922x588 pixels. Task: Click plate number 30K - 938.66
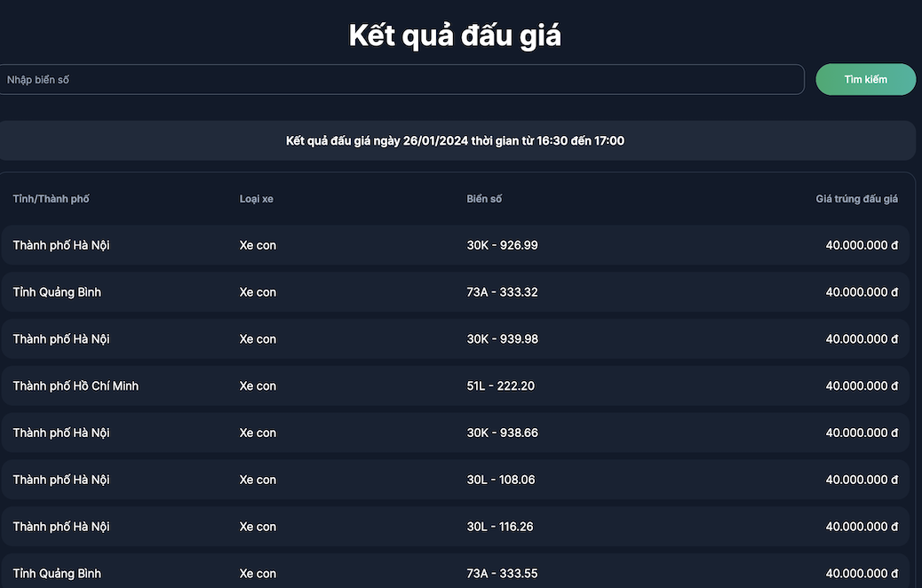click(x=502, y=433)
